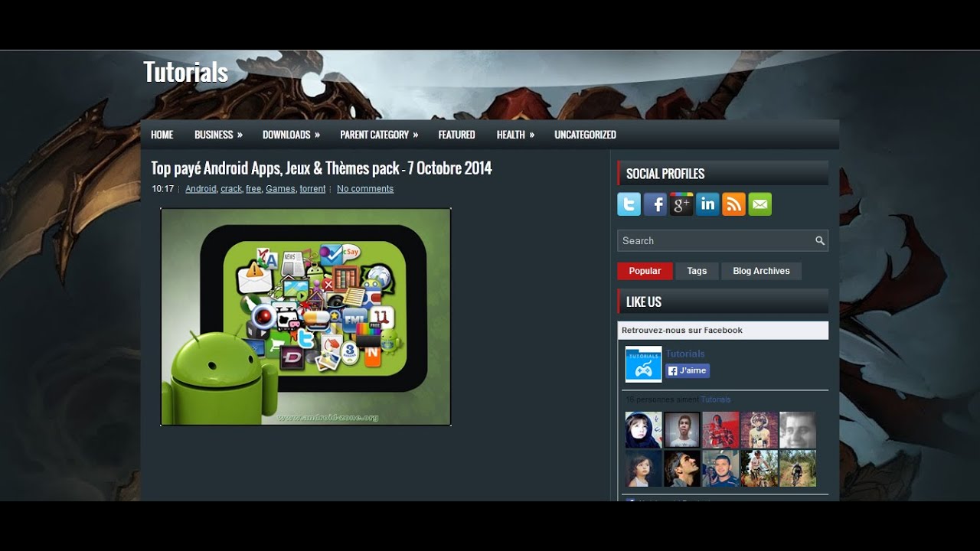This screenshot has height=551, width=980.
Task: Open the Facebook social profile icon
Action: pos(655,204)
